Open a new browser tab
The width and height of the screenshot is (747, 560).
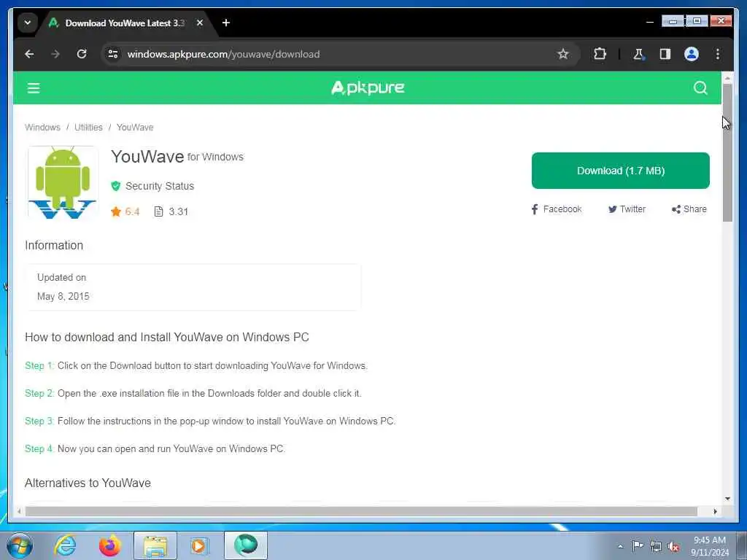(x=226, y=23)
